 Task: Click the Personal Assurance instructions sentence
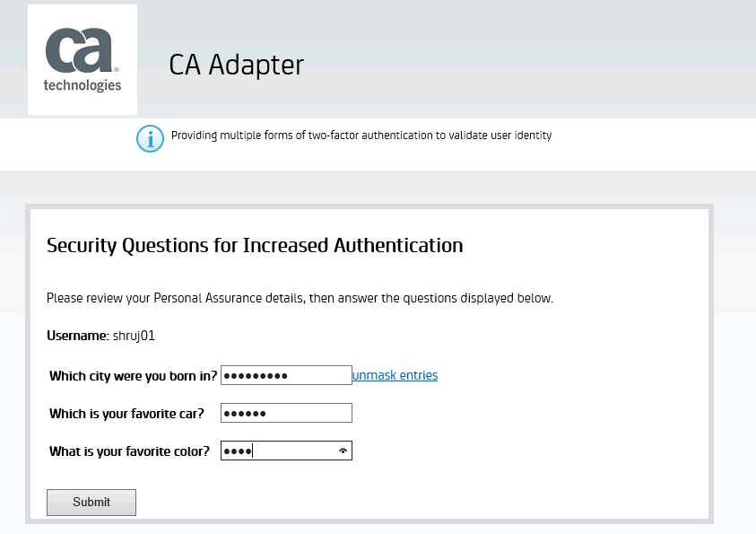coord(300,298)
